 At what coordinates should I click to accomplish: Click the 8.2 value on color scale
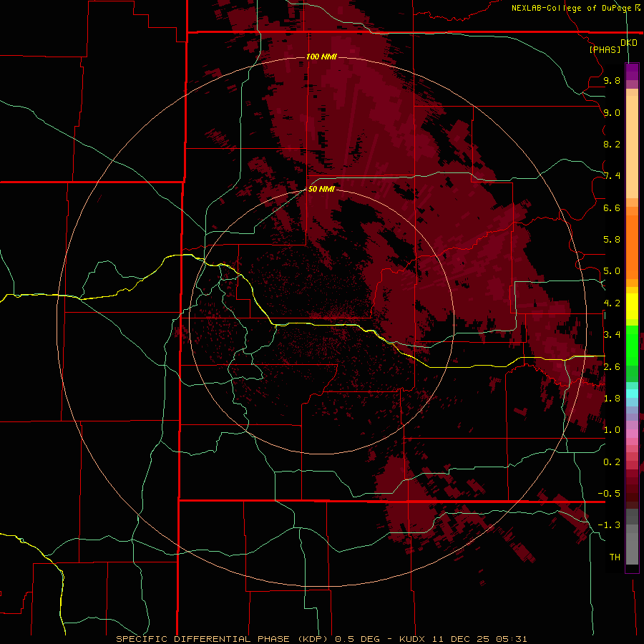click(x=612, y=144)
